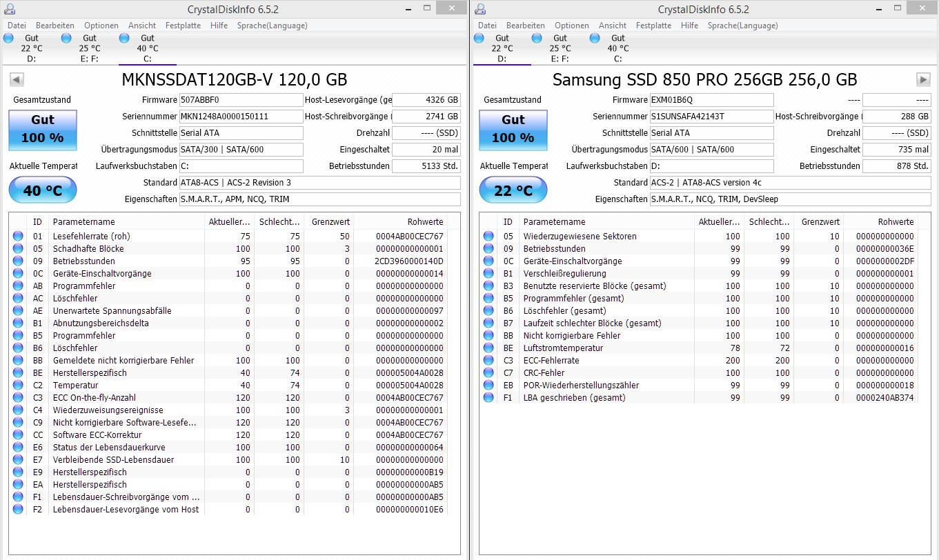
Task: Select the D: drive status orb in right window
Action: coord(479,38)
